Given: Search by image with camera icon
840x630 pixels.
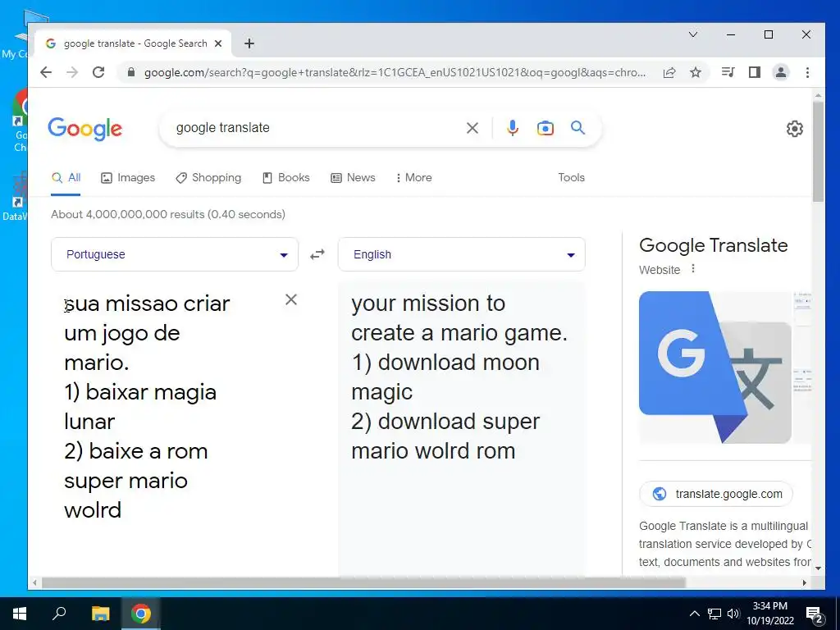Looking at the screenshot, I should [545, 128].
